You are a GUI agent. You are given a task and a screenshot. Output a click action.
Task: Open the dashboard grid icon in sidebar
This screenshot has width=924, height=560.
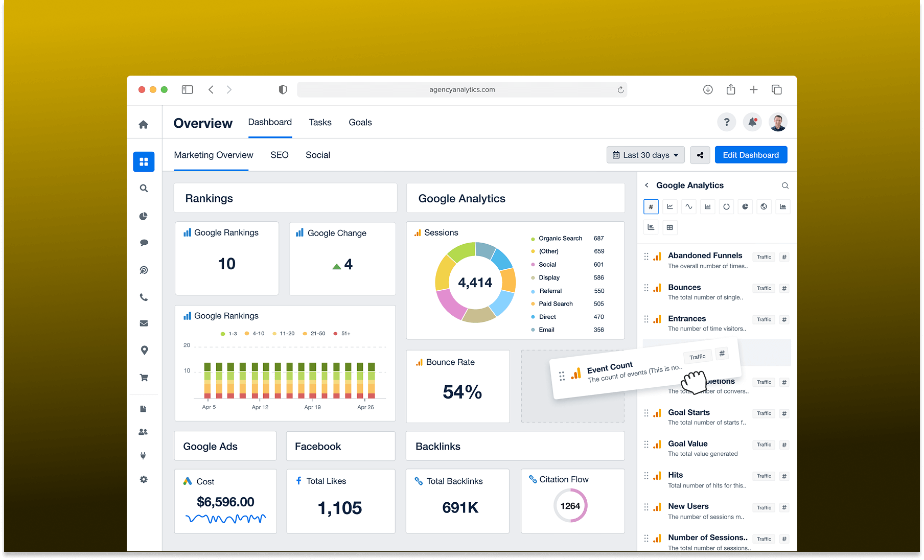click(x=144, y=161)
